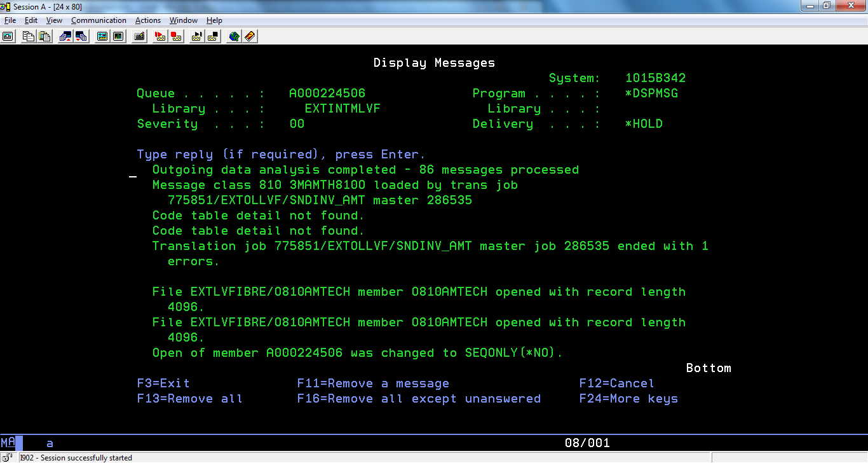Click the cursor position 08/001 indicator

click(x=587, y=443)
